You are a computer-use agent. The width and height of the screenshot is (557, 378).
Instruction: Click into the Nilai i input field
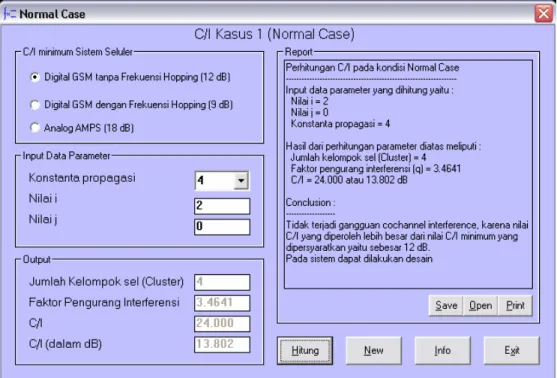coord(222,206)
